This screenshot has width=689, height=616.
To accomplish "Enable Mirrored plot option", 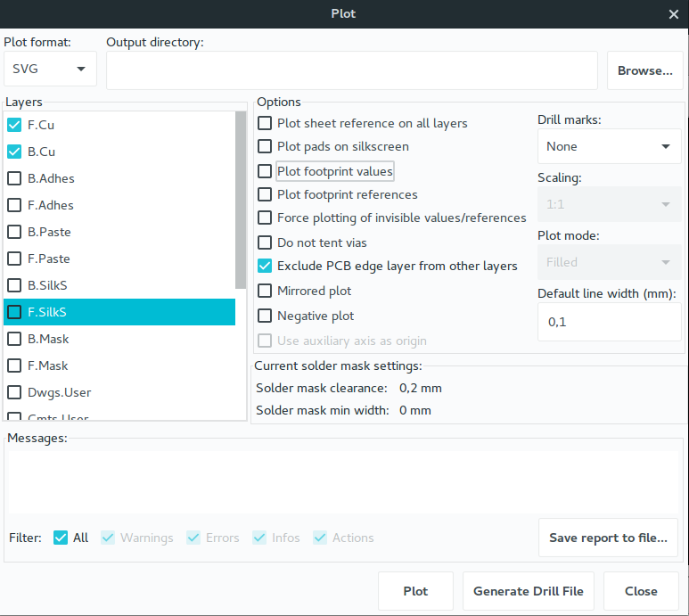I will (x=265, y=291).
